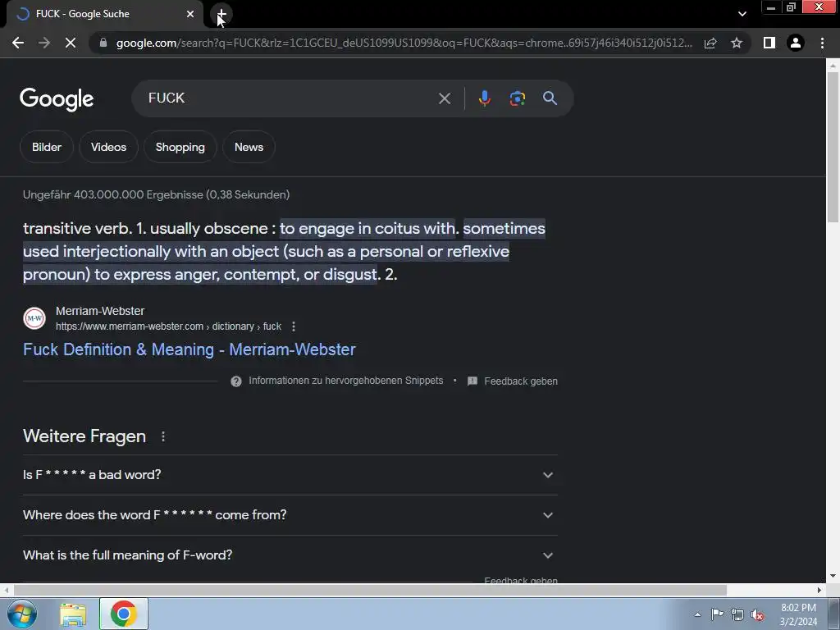Clear the search box with X
The height and width of the screenshot is (630, 840).
coord(444,98)
